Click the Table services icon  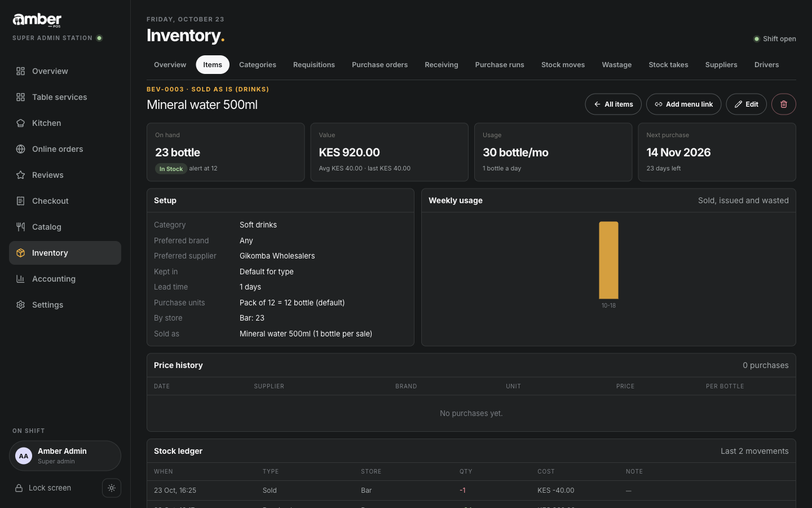click(20, 97)
